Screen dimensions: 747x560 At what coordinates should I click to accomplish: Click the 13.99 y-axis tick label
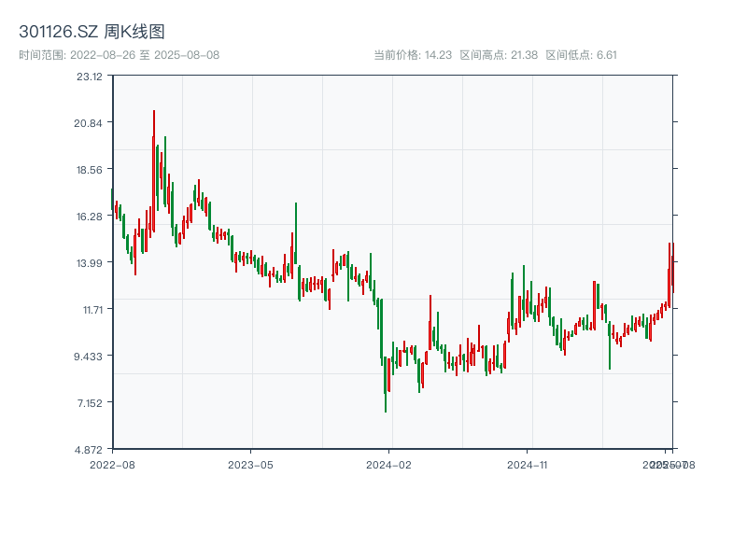tap(90, 262)
